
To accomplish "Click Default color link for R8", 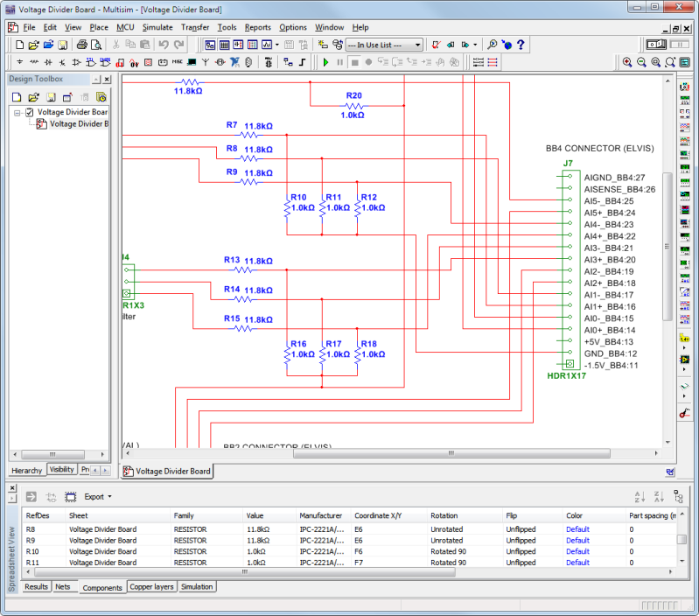I will (x=577, y=529).
